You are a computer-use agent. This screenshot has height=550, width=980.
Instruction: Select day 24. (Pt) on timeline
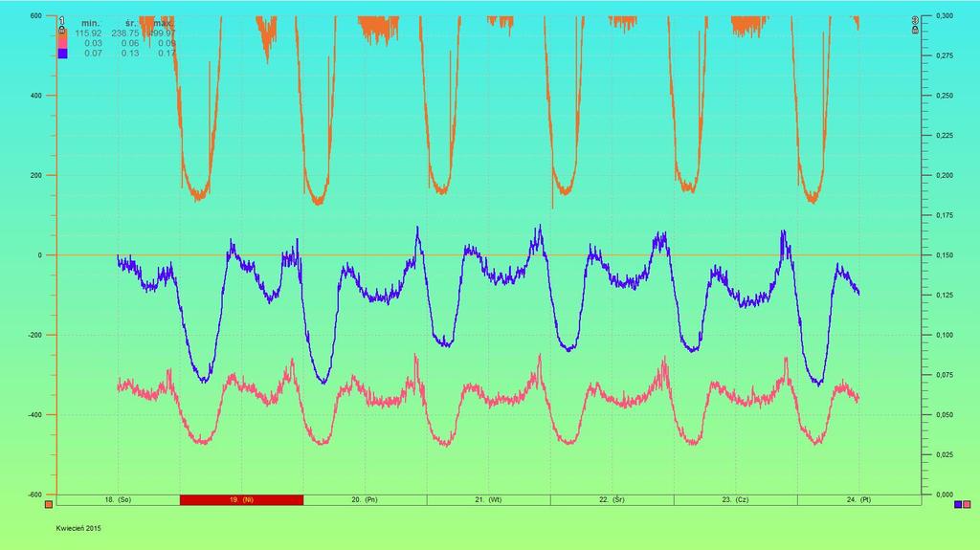(x=859, y=500)
